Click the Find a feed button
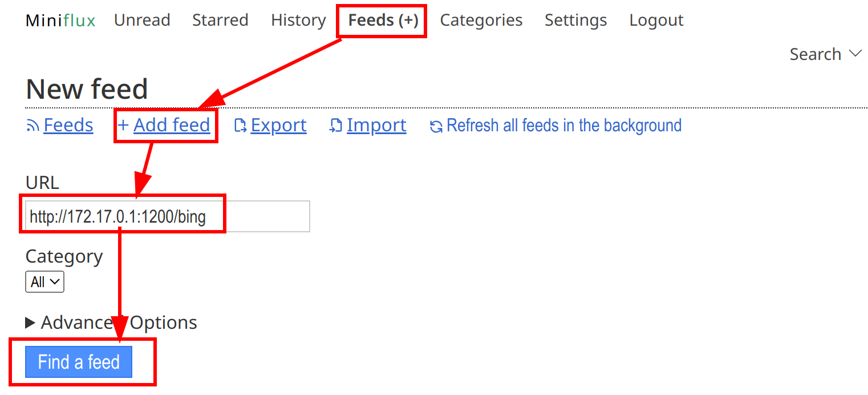This screenshot has height=395, width=868. point(79,362)
